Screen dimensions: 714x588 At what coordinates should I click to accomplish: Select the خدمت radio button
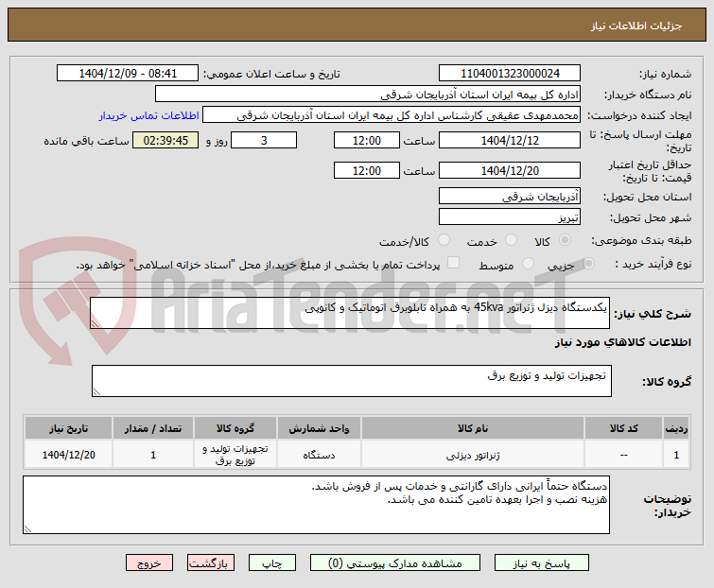(511, 240)
